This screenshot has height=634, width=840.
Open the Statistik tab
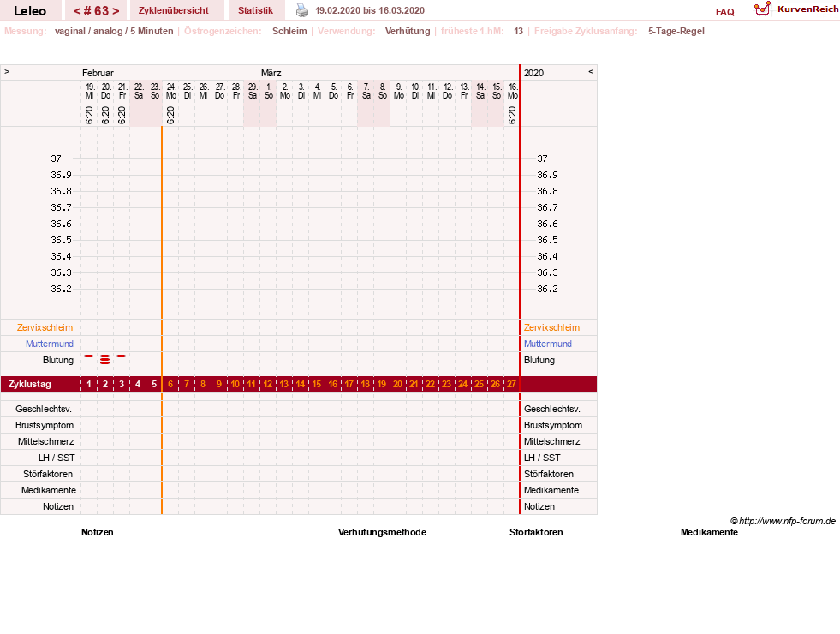click(x=255, y=10)
